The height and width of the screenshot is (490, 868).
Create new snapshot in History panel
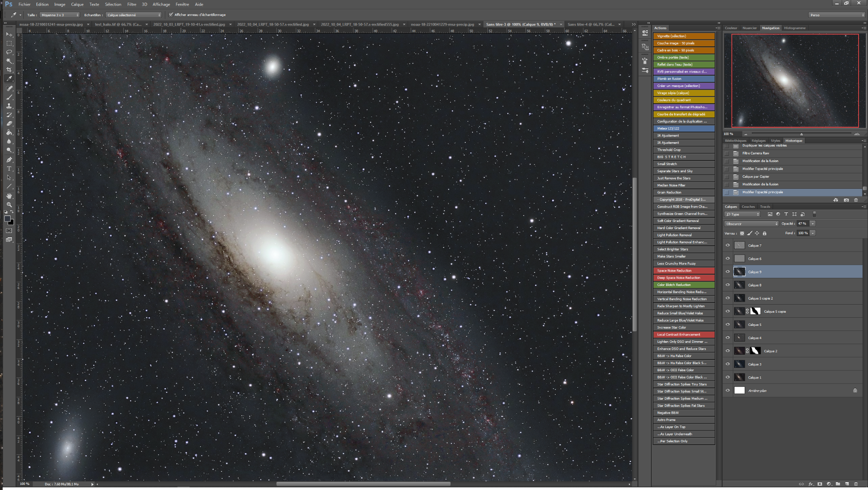pos(846,200)
